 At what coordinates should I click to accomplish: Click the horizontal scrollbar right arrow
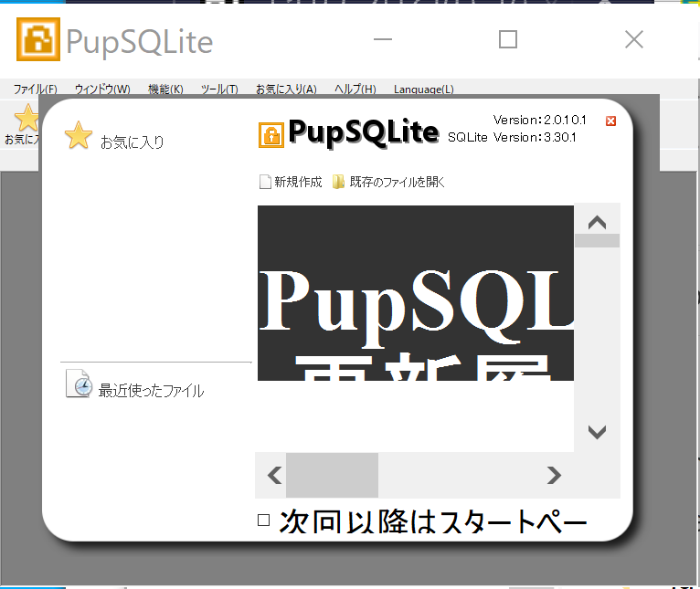point(554,475)
